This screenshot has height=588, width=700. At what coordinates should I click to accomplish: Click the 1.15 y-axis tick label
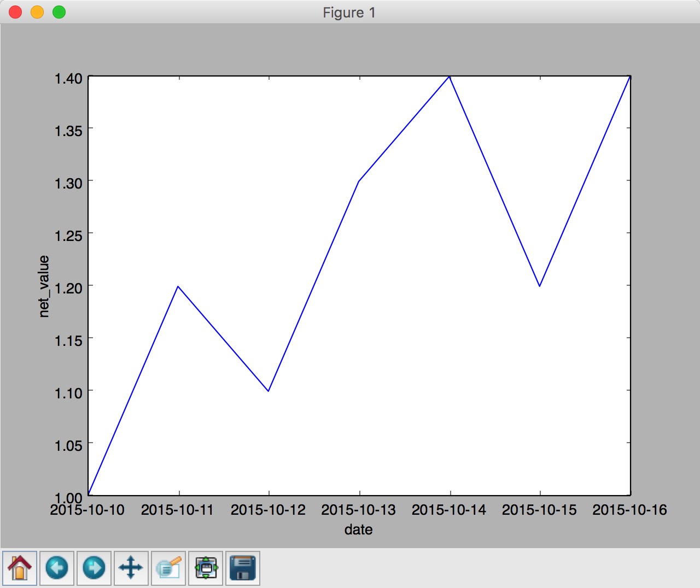pos(68,340)
